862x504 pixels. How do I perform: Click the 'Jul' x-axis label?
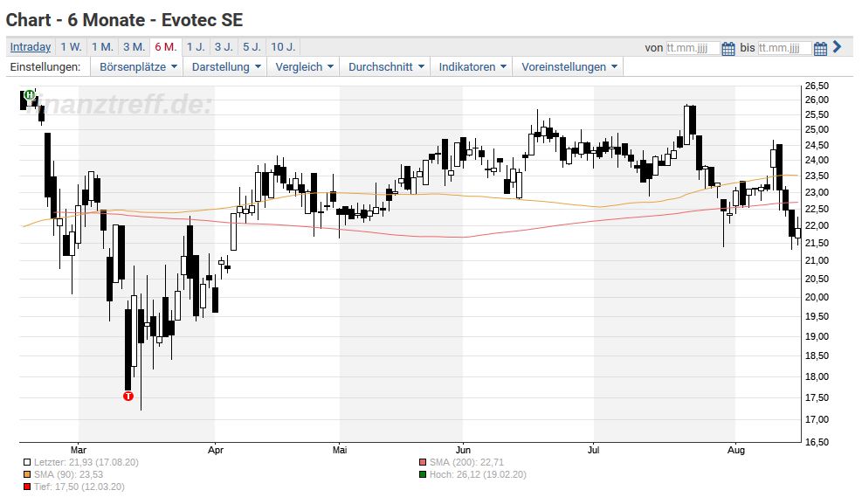pyautogui.click(x=594, y=450)
